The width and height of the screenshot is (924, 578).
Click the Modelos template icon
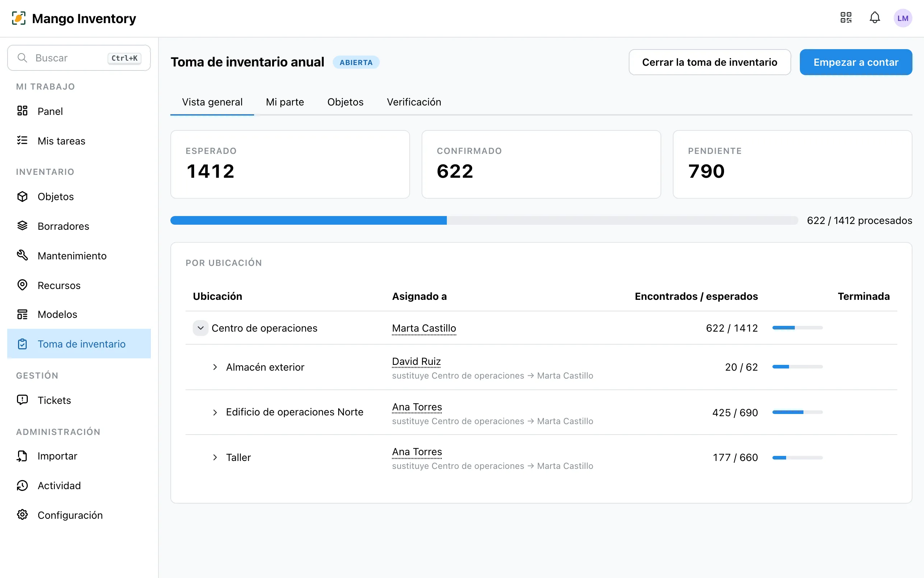pos(22,314)
